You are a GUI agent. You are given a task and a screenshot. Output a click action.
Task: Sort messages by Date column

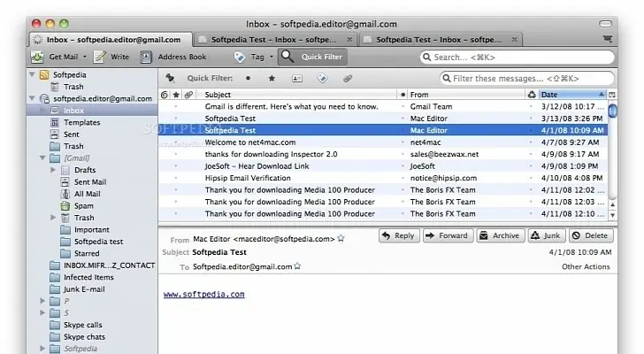[572, 95]
